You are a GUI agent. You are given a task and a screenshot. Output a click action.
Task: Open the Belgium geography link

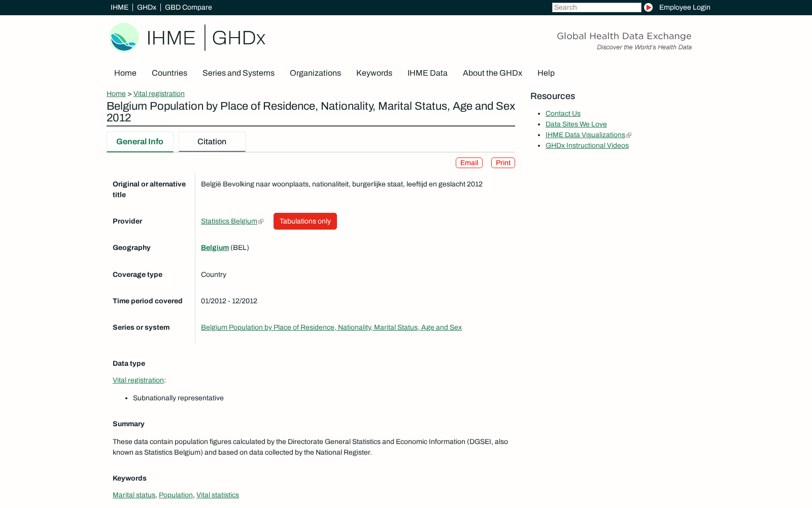215,247
